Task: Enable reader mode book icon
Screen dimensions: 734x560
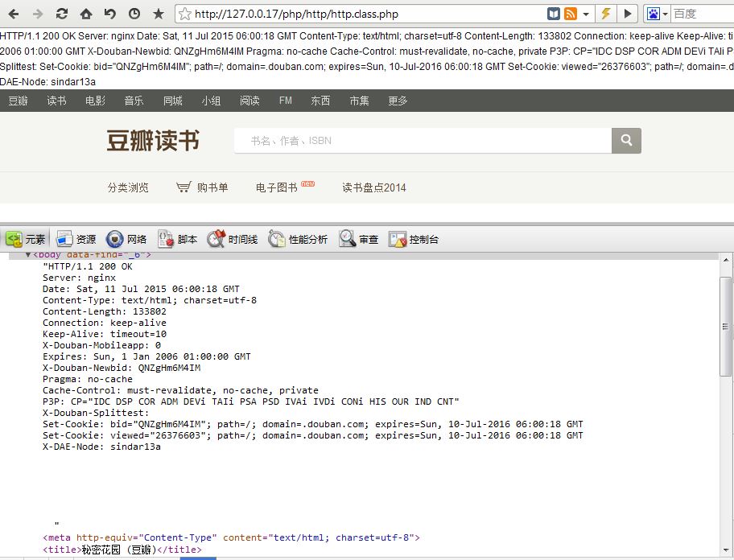Action: point(554,14)
